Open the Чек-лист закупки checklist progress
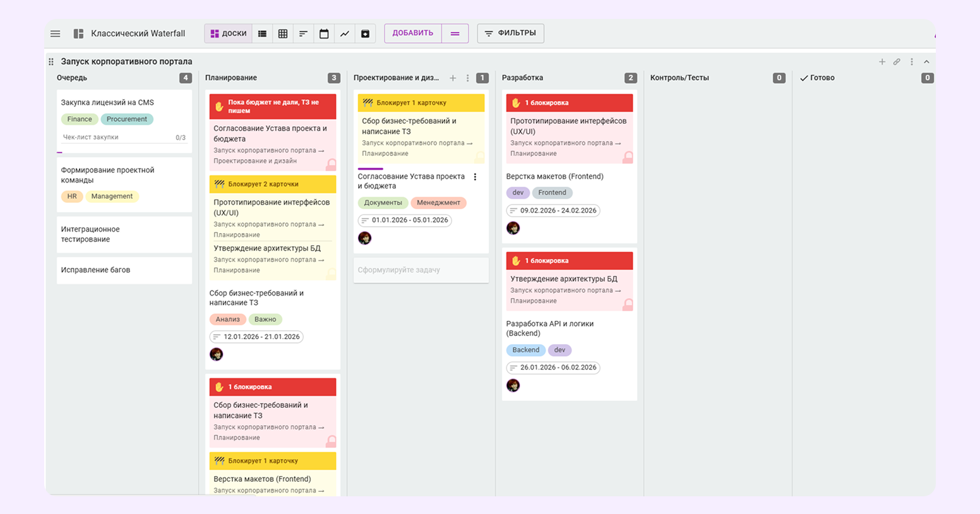Image resolution: width=980 pixels, height=514 pixels. pyautogui.click(x=124, y=138)
